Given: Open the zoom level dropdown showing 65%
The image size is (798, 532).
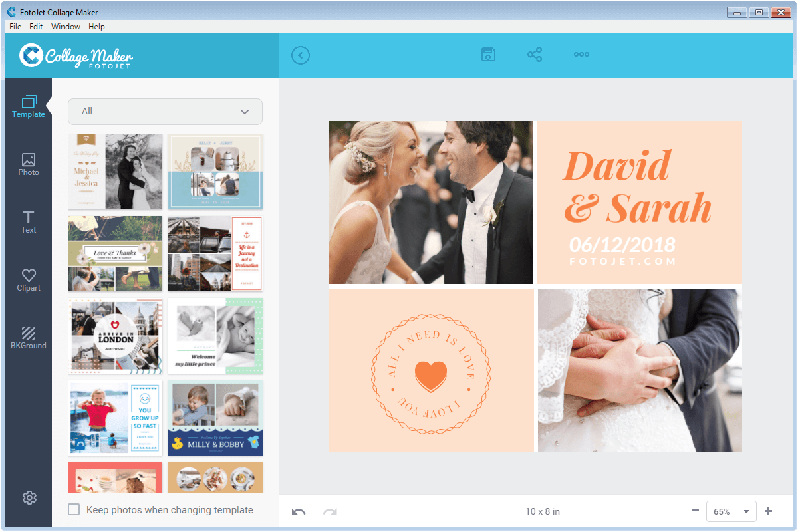Looking at the screenshot, I should click(731, 511).
